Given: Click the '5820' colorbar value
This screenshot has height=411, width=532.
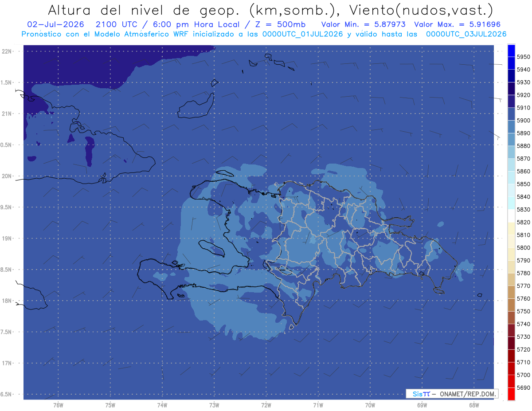Looking at the screenshot, I should point(524,222).
